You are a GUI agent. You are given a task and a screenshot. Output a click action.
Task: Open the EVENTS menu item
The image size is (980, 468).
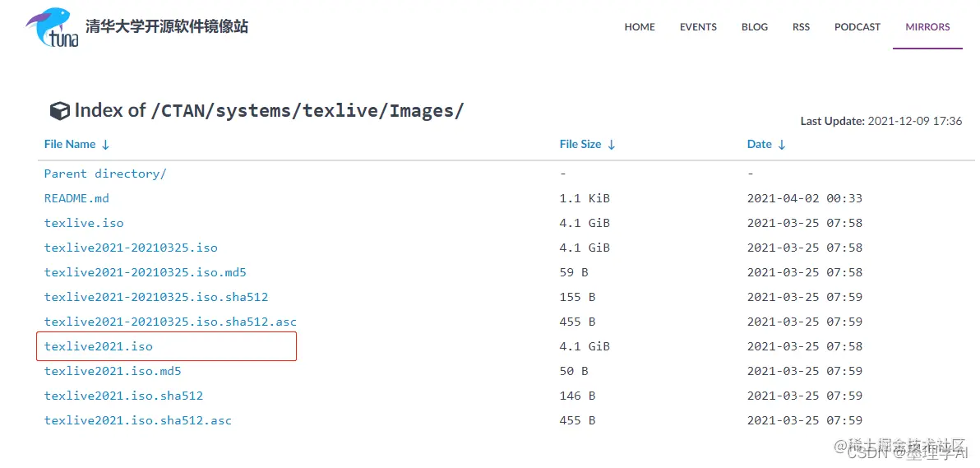[x=698, y=27]
